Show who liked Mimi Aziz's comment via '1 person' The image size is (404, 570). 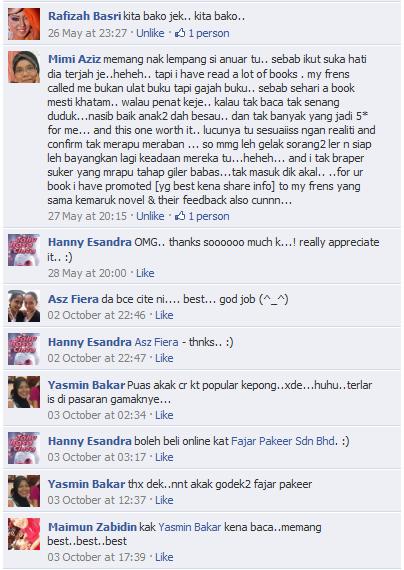209,216
